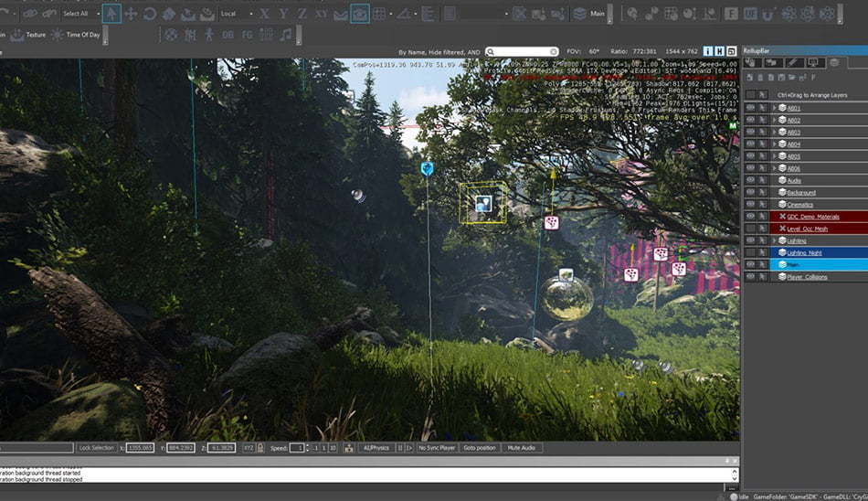Select the yellow-boxed camera entity in viewport
This screenshot has height=501, width=868.
(x=483, y=203)
